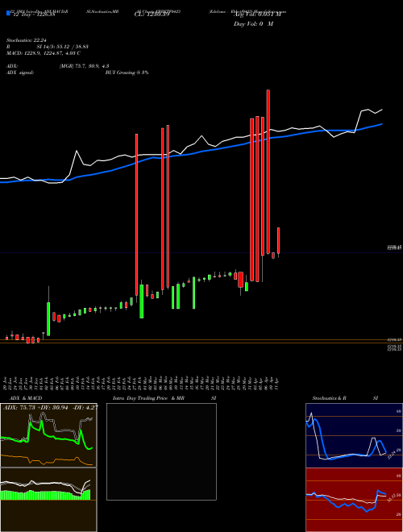Click the orange horizontal support line
The image size is (403, 532).
coord(201,339)
